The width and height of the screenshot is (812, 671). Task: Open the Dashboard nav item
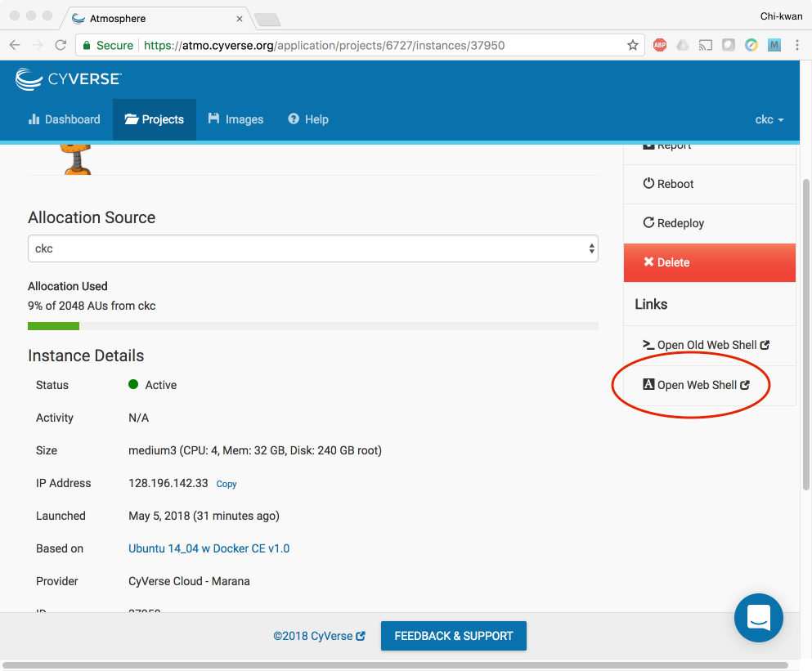(65, 119)
